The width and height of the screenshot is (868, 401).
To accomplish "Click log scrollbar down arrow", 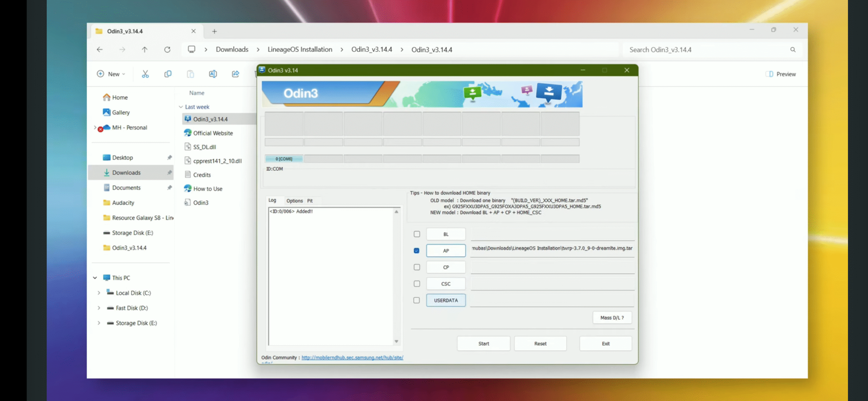I will point(396,342).
